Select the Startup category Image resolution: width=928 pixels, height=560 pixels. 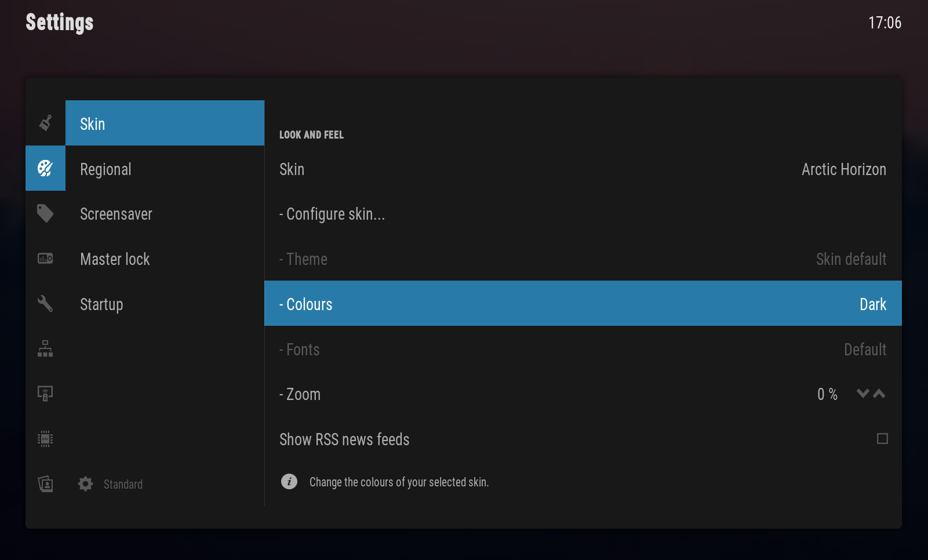(165, 304)
